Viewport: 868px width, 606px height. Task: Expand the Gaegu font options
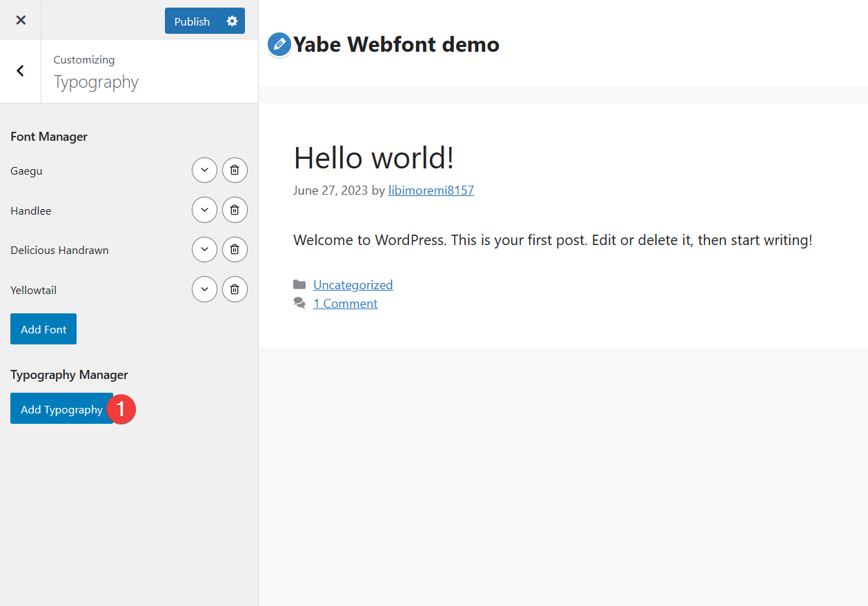pyautogui.click(x=204, y=170)
